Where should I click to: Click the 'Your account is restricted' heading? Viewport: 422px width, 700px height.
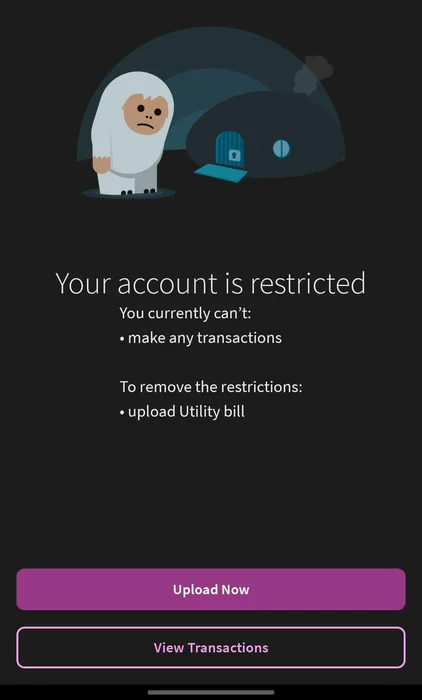tap(210, 283)
